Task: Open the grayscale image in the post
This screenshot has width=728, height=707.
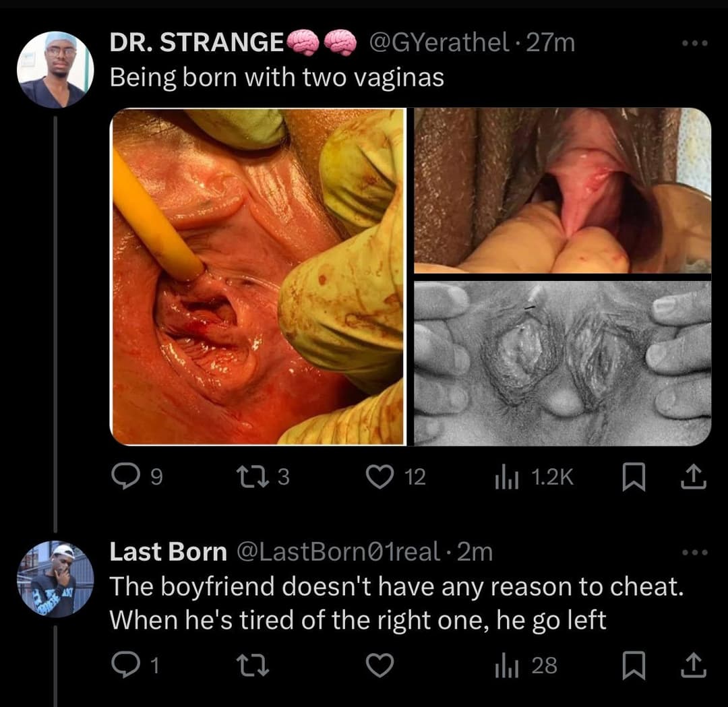Action: tap(562, 363)
